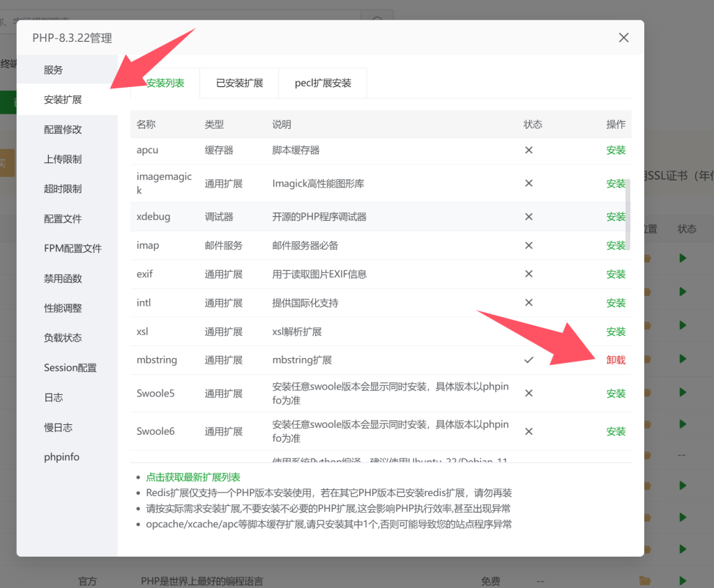Screen dimensions: 714x588
Task: Select 安装扩展 in the sidebar
Action: coord(67,100)
